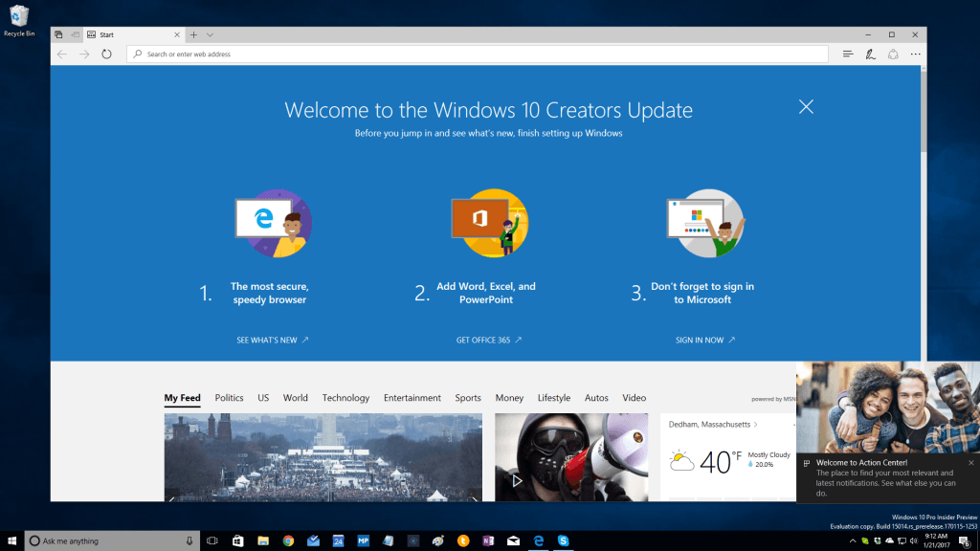
Task: Click the Make a Web Note pen icon
Action: point(870,55)
